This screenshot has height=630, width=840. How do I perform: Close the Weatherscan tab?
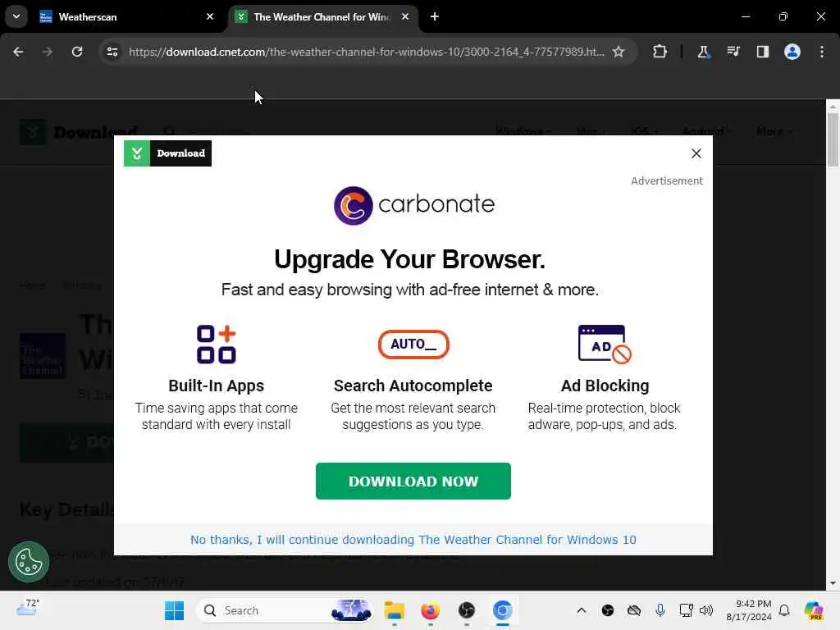point(210,16)
